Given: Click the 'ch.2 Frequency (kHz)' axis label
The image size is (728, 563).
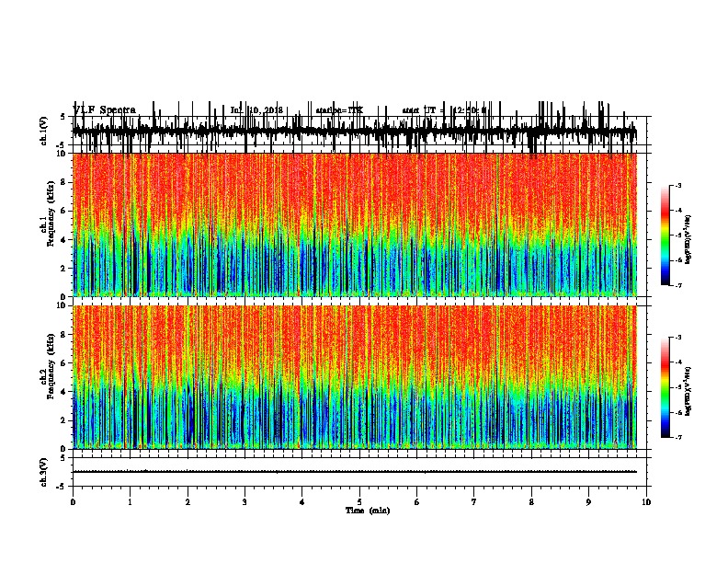Looking at the screenshot, I should (x=48, y=367).
